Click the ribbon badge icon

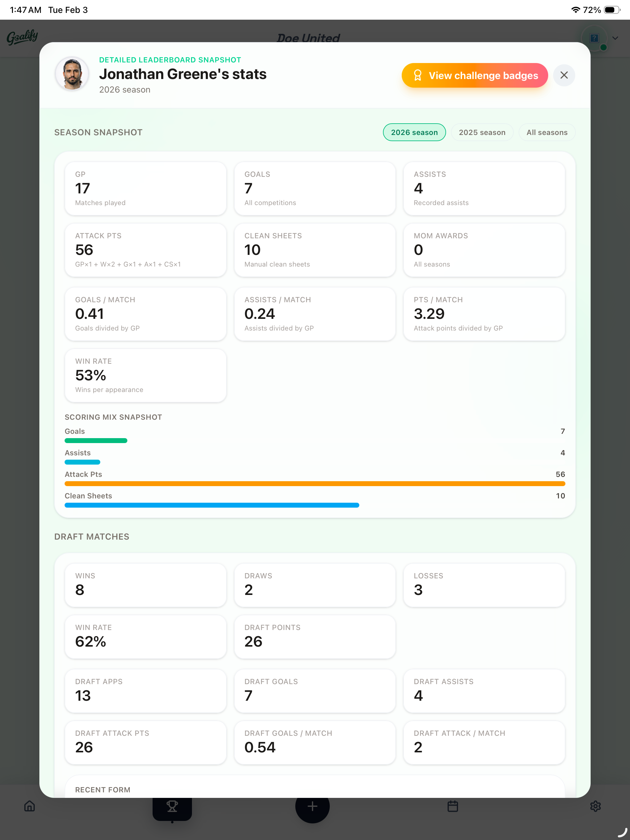[x=418, y=75]
